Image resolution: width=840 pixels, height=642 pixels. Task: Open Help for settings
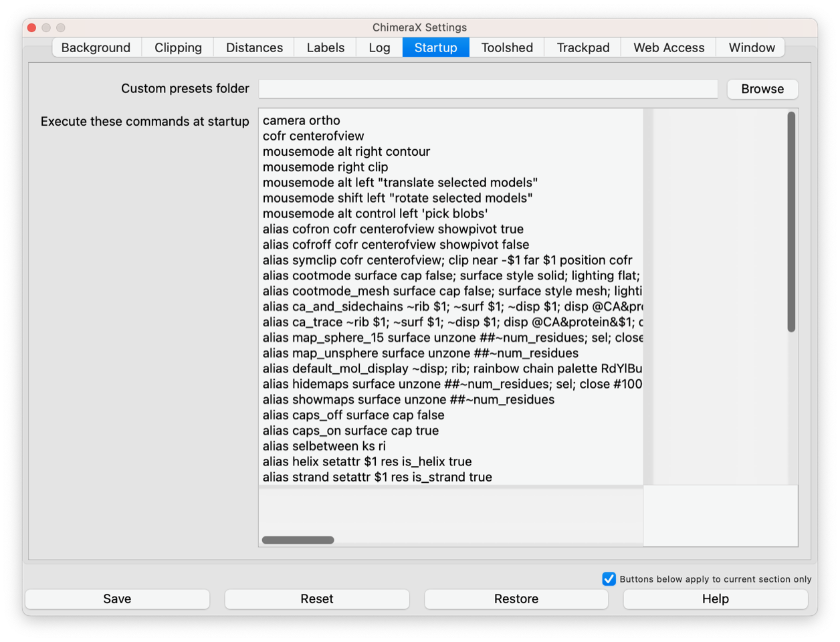click(715, 599)
